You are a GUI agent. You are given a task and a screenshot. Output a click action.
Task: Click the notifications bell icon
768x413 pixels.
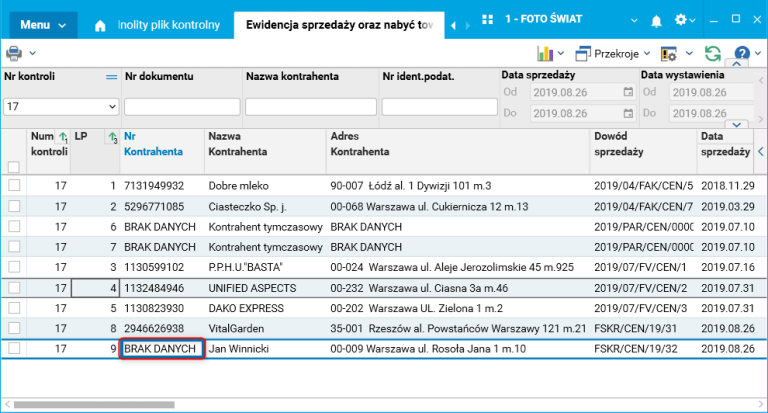click(656, 21)
